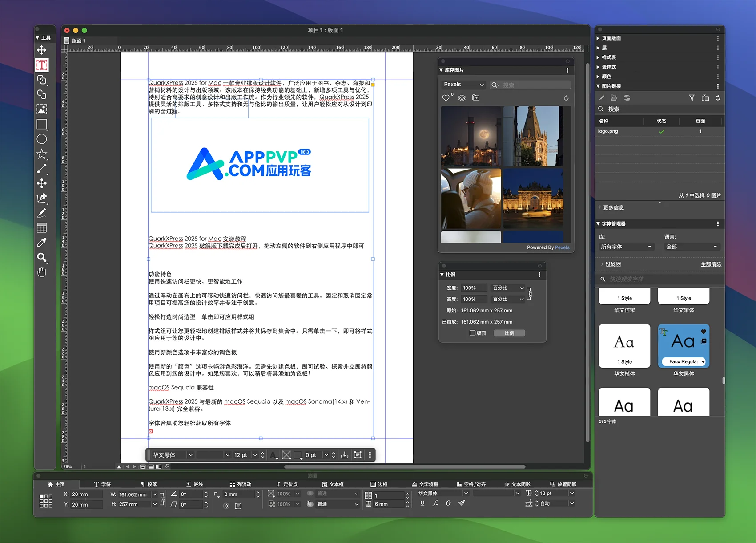The image size is (756, 543).
Task: Refresh the Image Links list
Action: [x=718, y=98]
